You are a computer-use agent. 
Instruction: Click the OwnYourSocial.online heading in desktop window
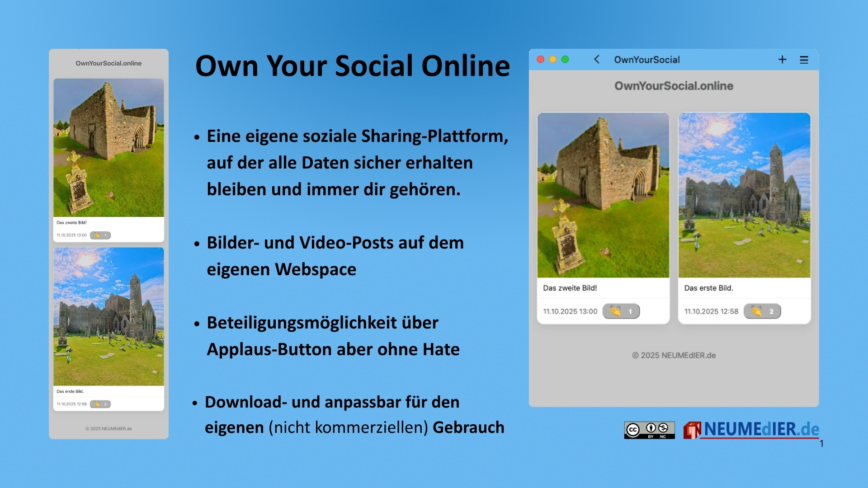coord(674,86)
